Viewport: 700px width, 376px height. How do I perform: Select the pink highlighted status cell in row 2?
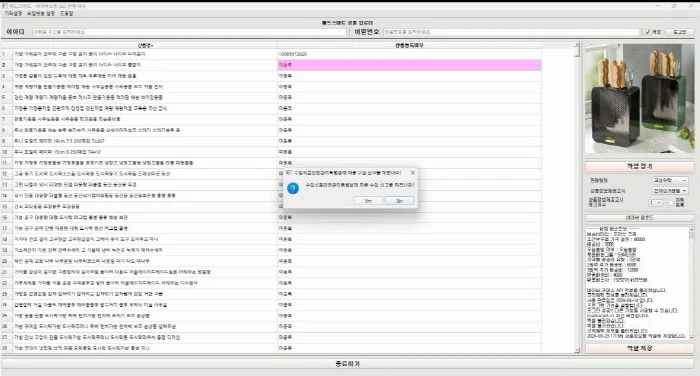coord(409,65)
